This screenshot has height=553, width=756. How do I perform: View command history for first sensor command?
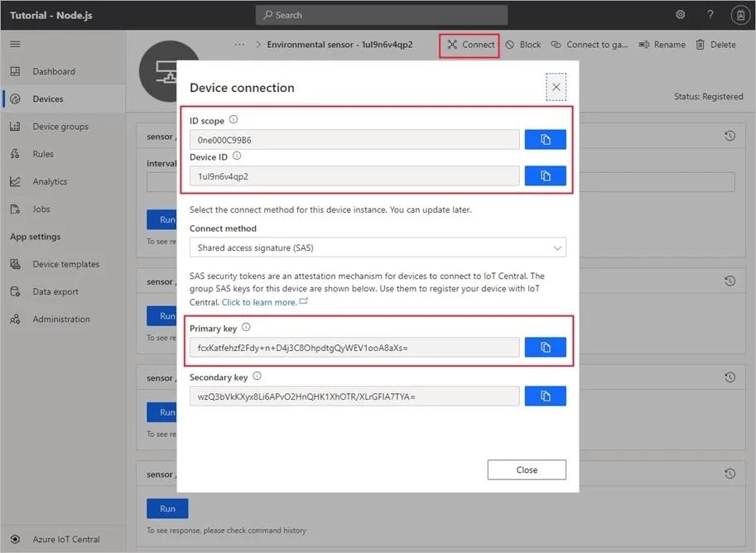pyautogui.click(x=730, y=137)
